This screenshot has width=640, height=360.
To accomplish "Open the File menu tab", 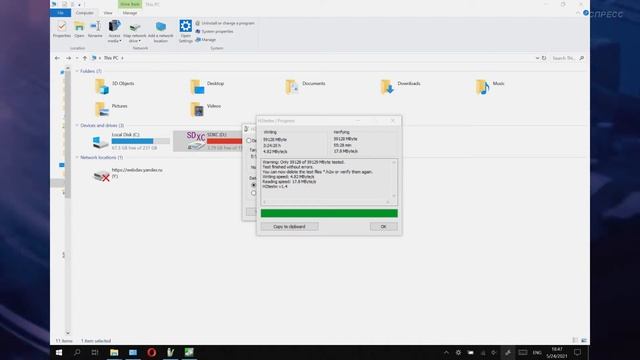I will pyautogui.click(x=60, y=13).
